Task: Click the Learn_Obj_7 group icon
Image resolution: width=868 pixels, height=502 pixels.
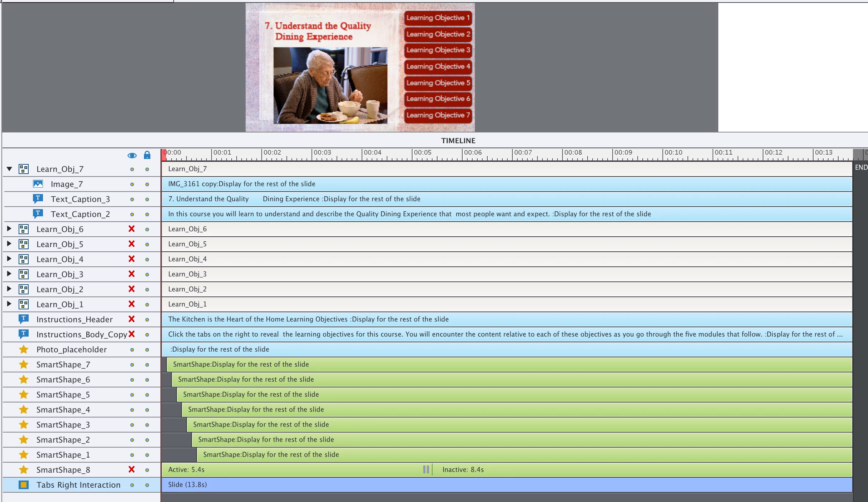Action: 24,169
